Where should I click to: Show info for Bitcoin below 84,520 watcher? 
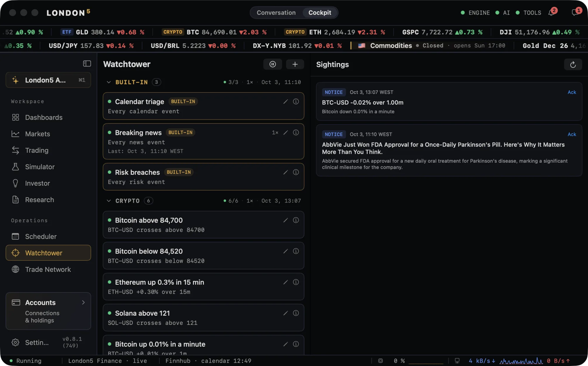pos(296,251)
